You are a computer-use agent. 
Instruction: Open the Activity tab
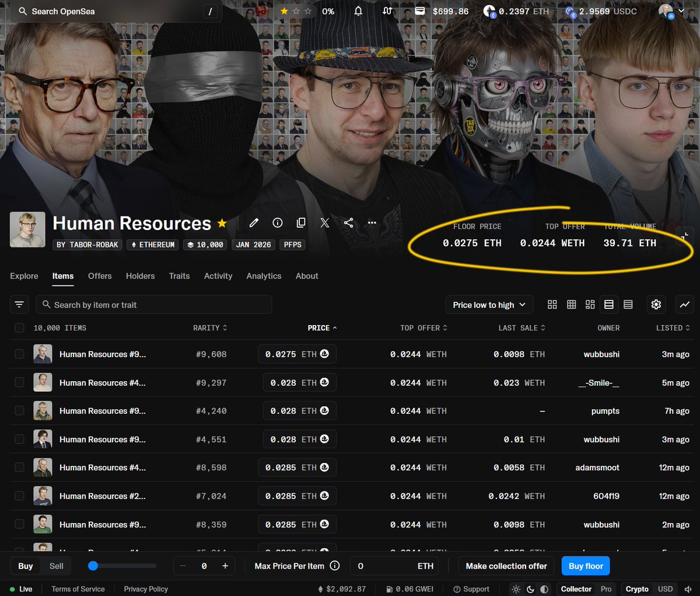point(218,276)
